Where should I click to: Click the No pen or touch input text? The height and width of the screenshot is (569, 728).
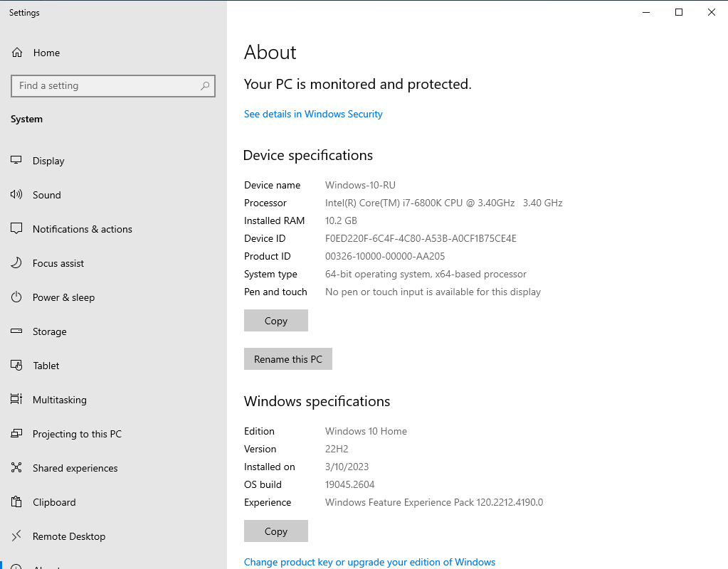(433, 292)
